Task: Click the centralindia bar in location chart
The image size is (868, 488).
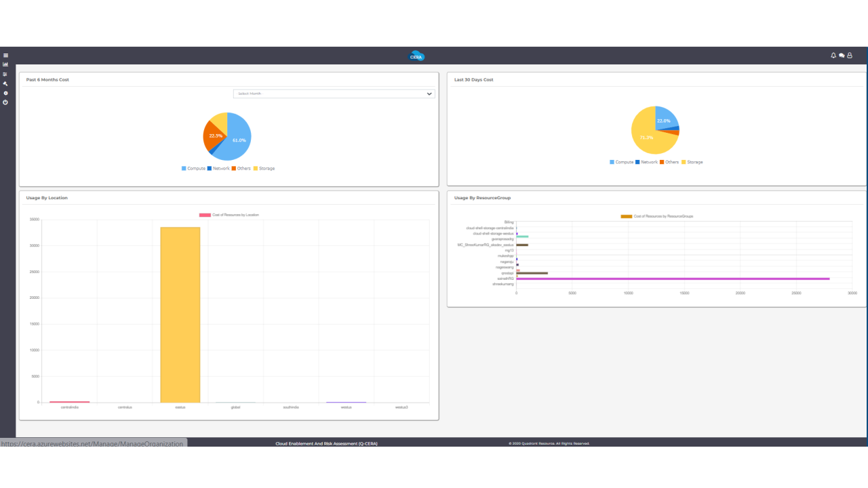Action: [x=69, y=402]
